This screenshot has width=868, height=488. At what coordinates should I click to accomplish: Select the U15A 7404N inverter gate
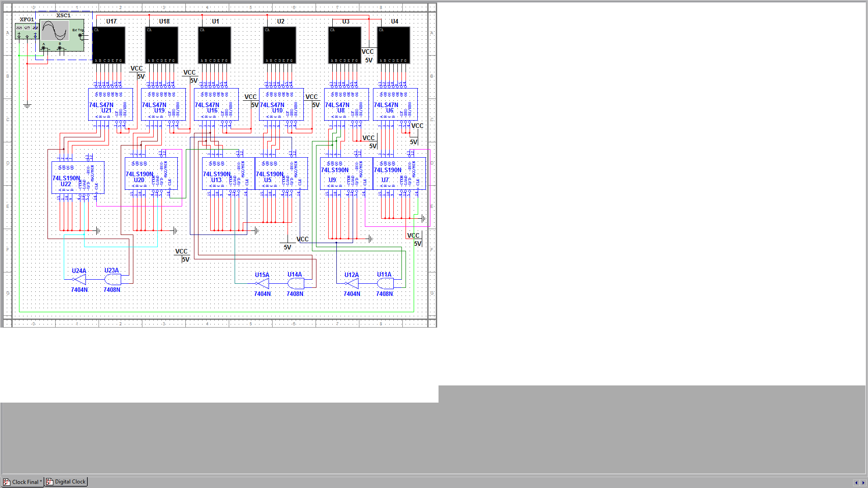[263, 283]
